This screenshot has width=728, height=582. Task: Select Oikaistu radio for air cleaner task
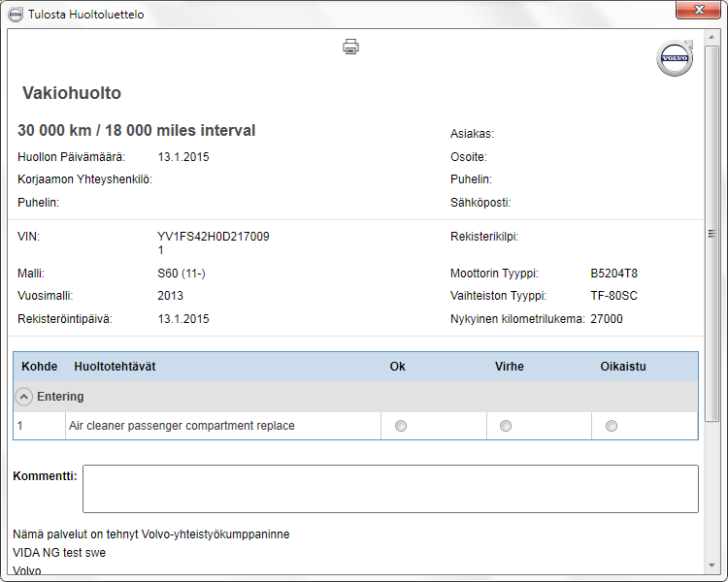(x=612, y=426)
